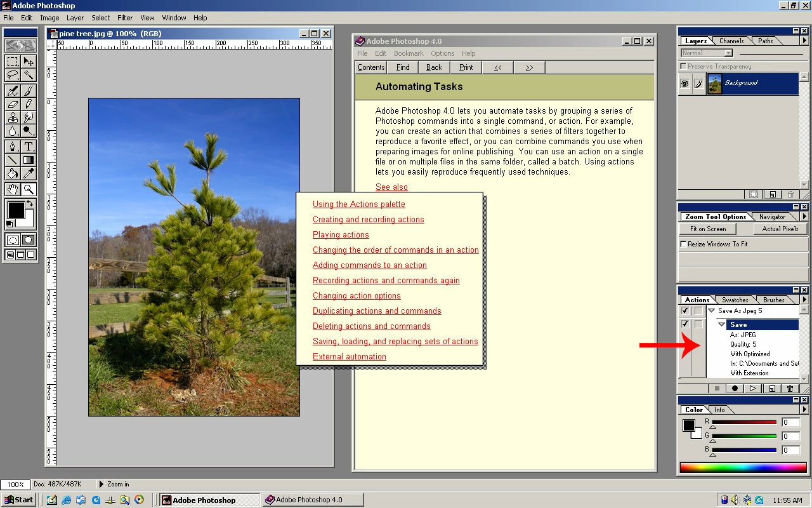Image resolution: width=812 pixels, height=508 pixels.
Task: Switch to the Swatches tab
Action: pos(735,300)
